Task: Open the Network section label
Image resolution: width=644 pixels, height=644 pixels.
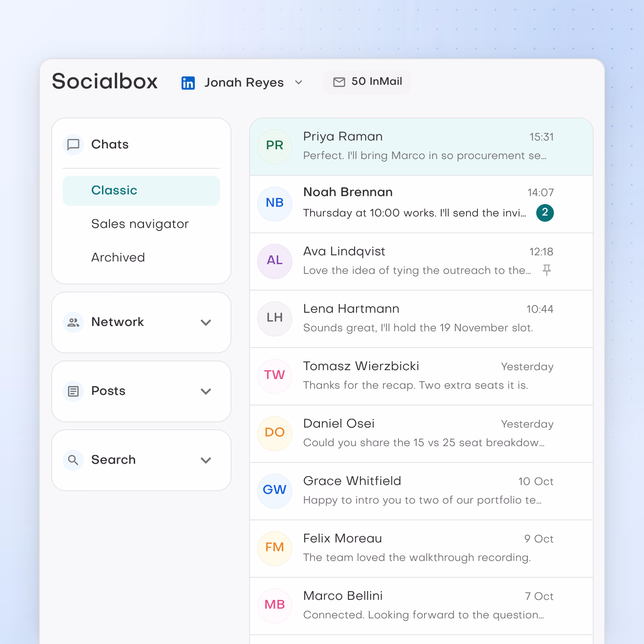Action: (117, 322)
